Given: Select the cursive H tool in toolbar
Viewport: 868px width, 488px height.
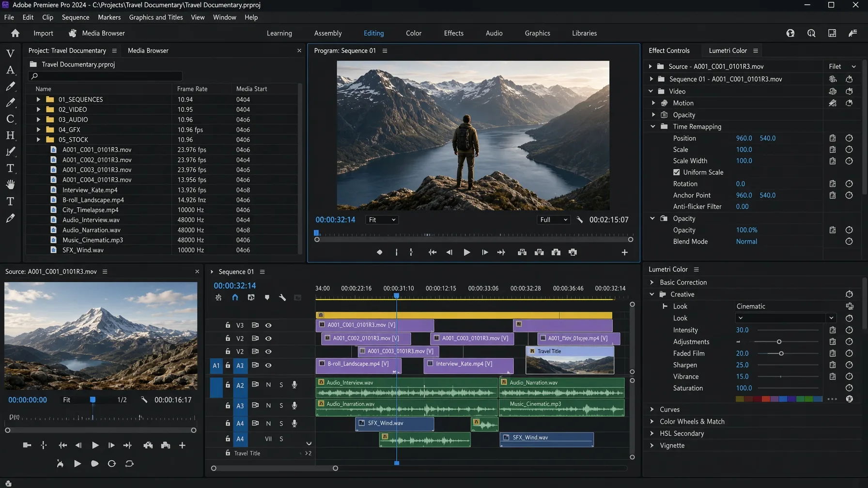Looking at the screenshot, I should tap(10, 135).
